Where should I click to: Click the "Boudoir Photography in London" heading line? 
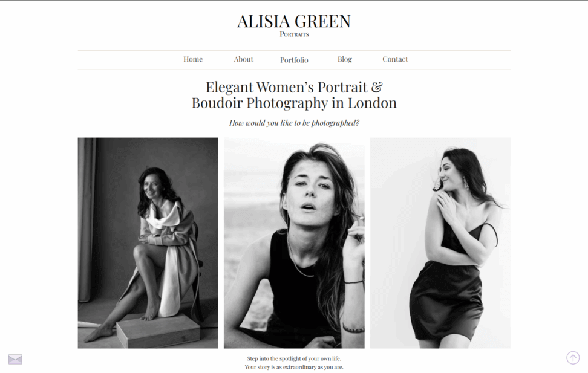294,103
